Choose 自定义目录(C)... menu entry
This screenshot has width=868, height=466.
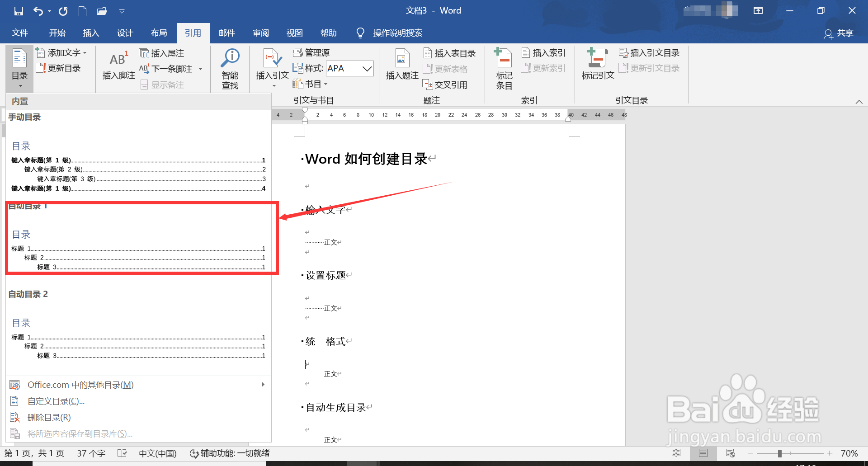138,401
